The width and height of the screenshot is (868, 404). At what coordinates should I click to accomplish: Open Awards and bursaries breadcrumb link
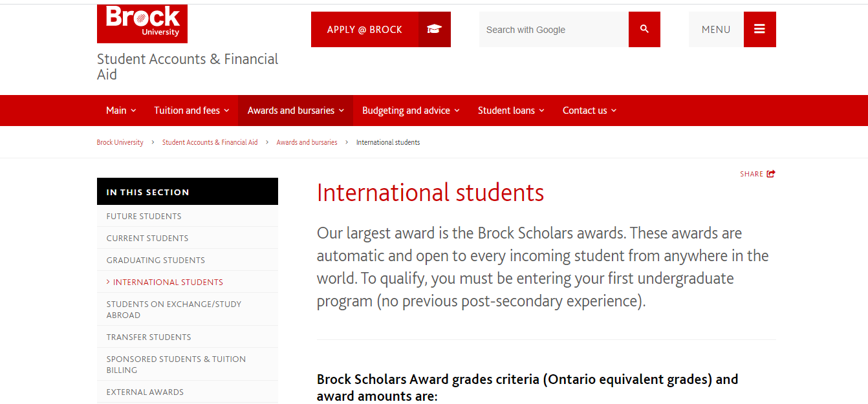pyautogui.click(x=307, y=142)
